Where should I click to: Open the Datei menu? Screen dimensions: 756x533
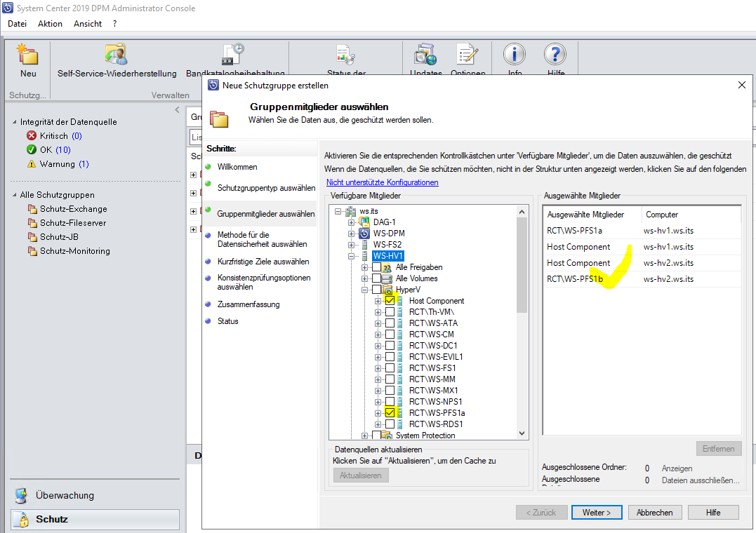17,24
